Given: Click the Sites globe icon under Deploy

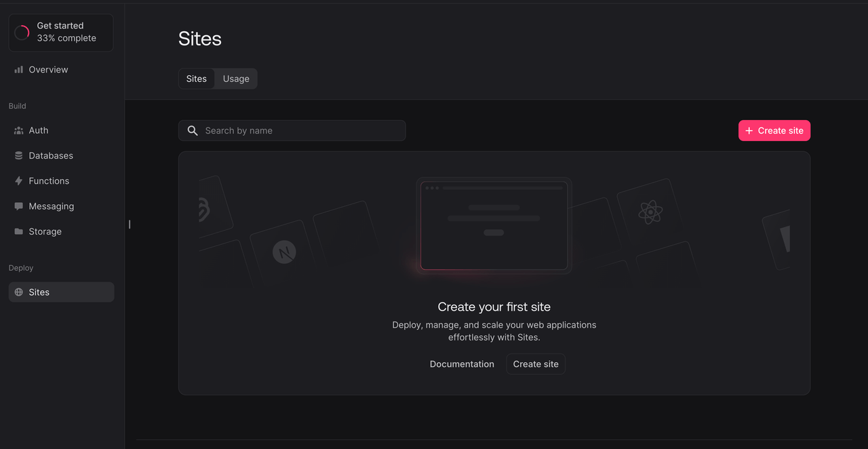Looking at the screenshot, I should (18, 292).
